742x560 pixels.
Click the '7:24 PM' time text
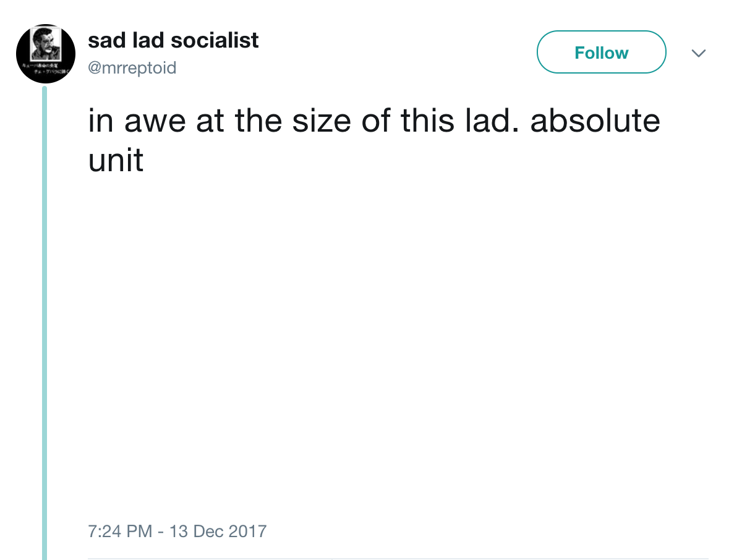point(121,531)
